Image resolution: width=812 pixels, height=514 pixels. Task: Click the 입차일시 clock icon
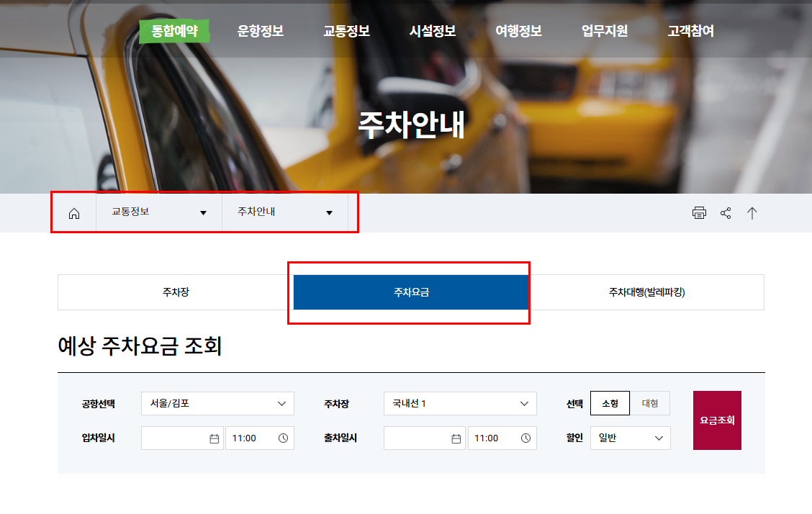tap(284, 438)
